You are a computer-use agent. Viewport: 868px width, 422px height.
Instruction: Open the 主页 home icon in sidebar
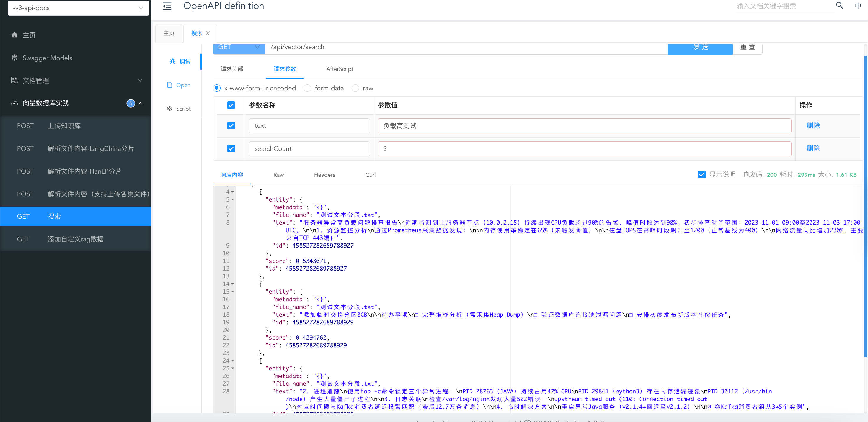pyautogui.click(x=14, y=35)
